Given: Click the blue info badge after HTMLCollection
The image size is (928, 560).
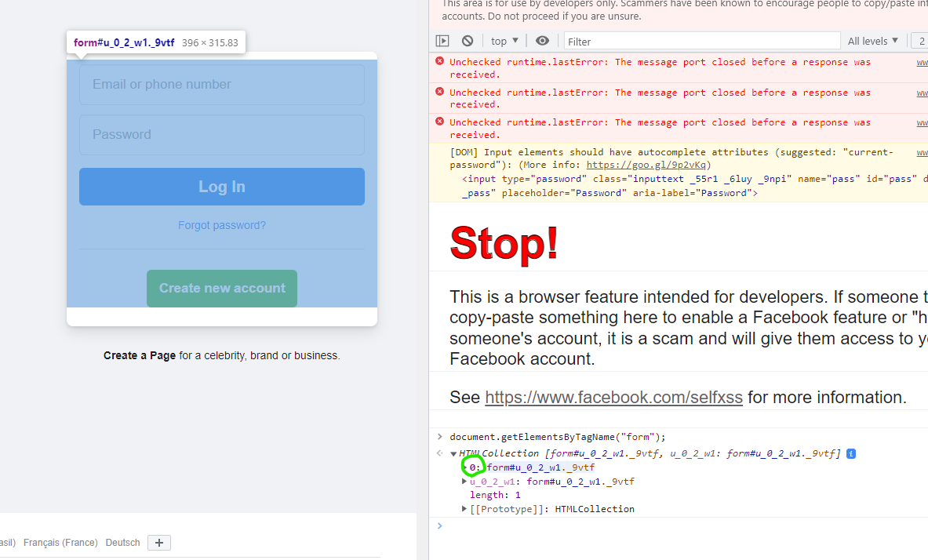Looking at the screenshot, I should click(x=851, y=454).
